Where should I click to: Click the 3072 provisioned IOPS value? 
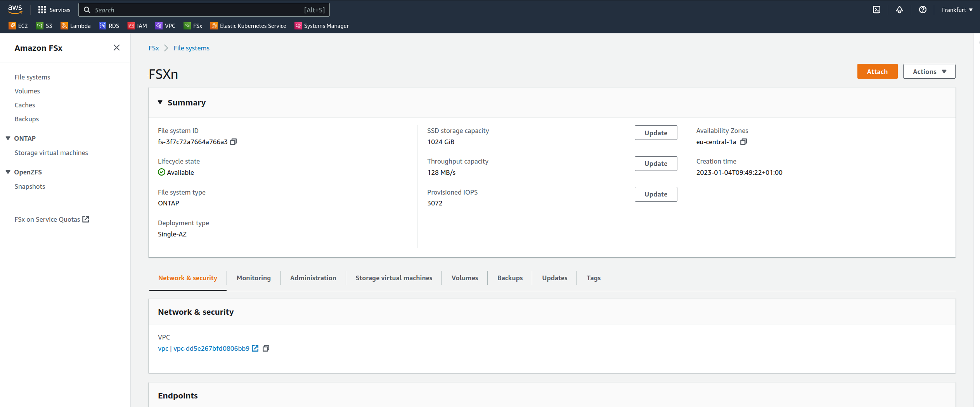click(x=435, y=203)
